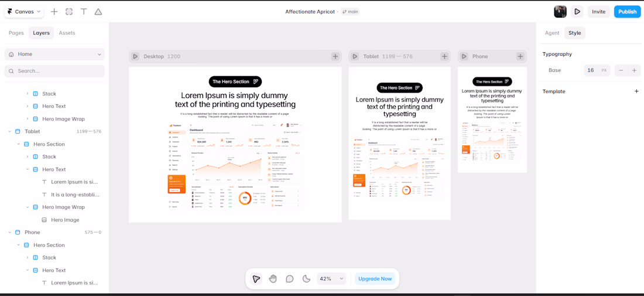This screenshot has width=644, height=296.
Task: Add a Template with plus icon
Action: tap(636, 91)
